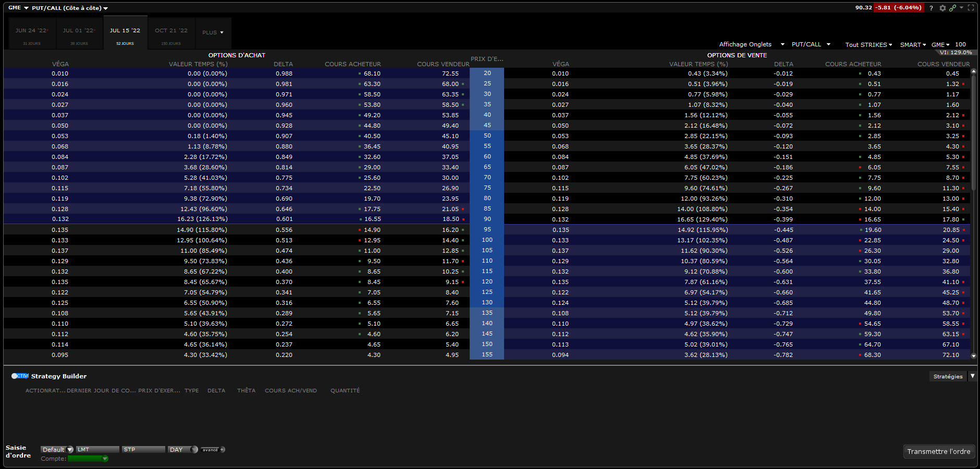The width and height of the screenshot is (980, 469).
Task: Click the VI: 129.0% indicator
Action: click(956, 53)
